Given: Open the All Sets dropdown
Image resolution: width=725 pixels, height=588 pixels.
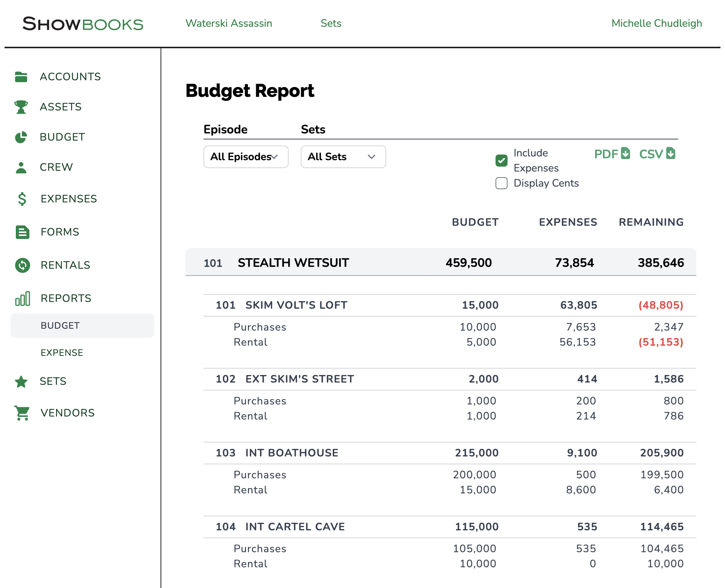Looking at the screenshot, I should (x=343, y=157).
